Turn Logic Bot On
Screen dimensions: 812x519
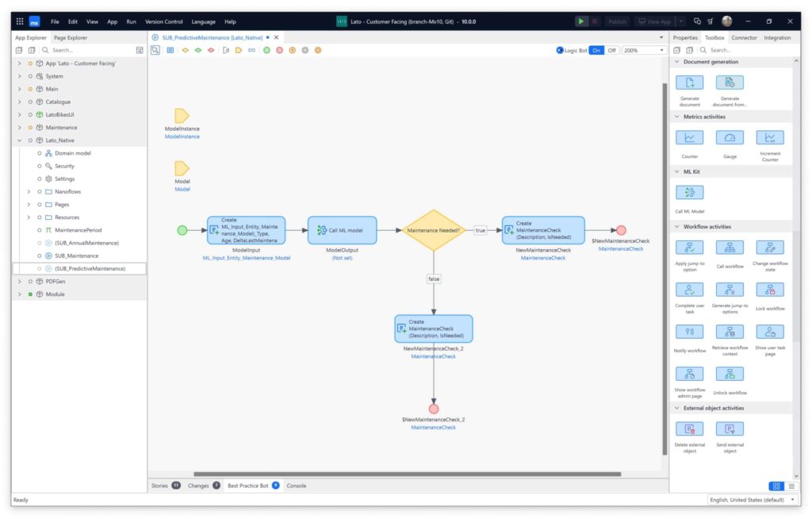click(x=596, y=50)
